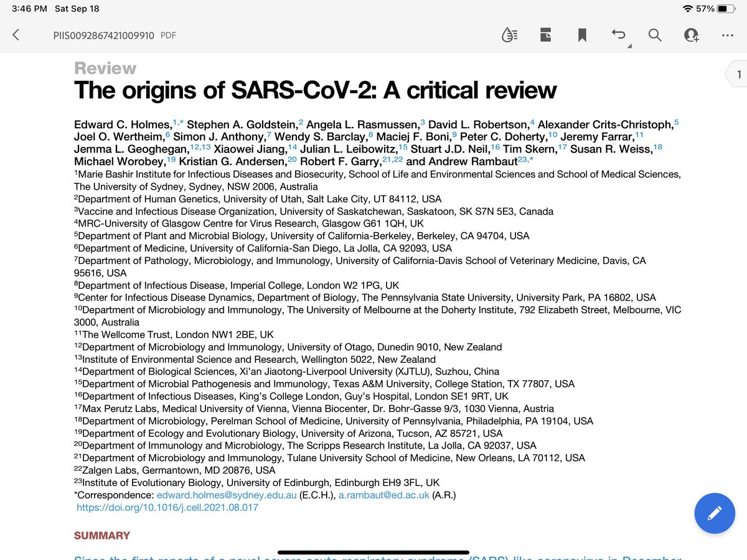Tap affiliation superscript 18 after Susan R. Weiss
Viewport: 747px width, 560px height.
tap(658, 147)
